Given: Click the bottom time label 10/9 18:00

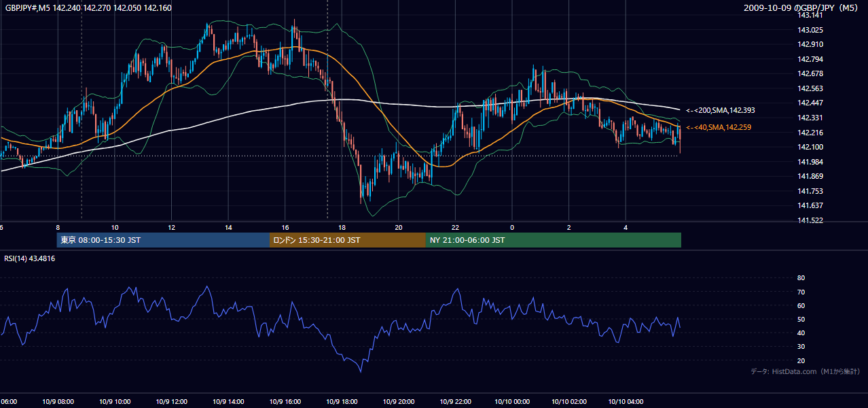Looking at the screenshot, I should [x=342, y=401].
